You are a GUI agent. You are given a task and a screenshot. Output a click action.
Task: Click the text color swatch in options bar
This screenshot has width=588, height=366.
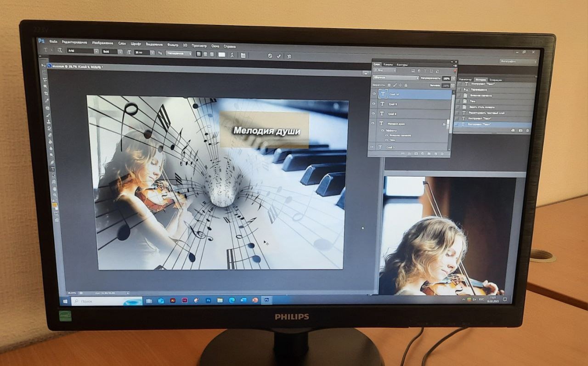(221, 55)
